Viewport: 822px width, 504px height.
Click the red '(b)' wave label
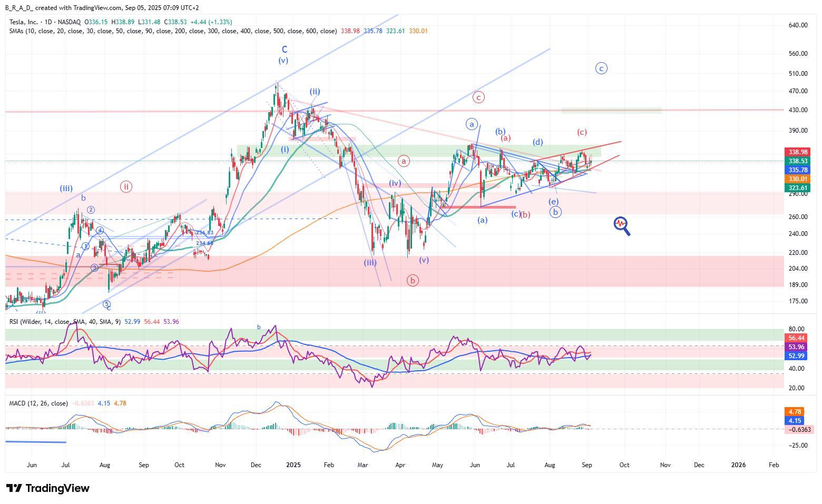click(x=525, y=215)
